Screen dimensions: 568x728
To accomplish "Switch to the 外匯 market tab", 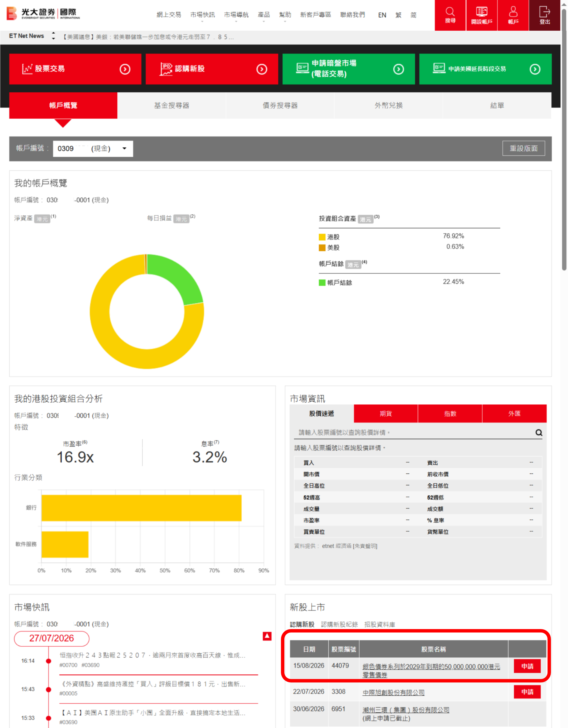I will click(514, 414).
